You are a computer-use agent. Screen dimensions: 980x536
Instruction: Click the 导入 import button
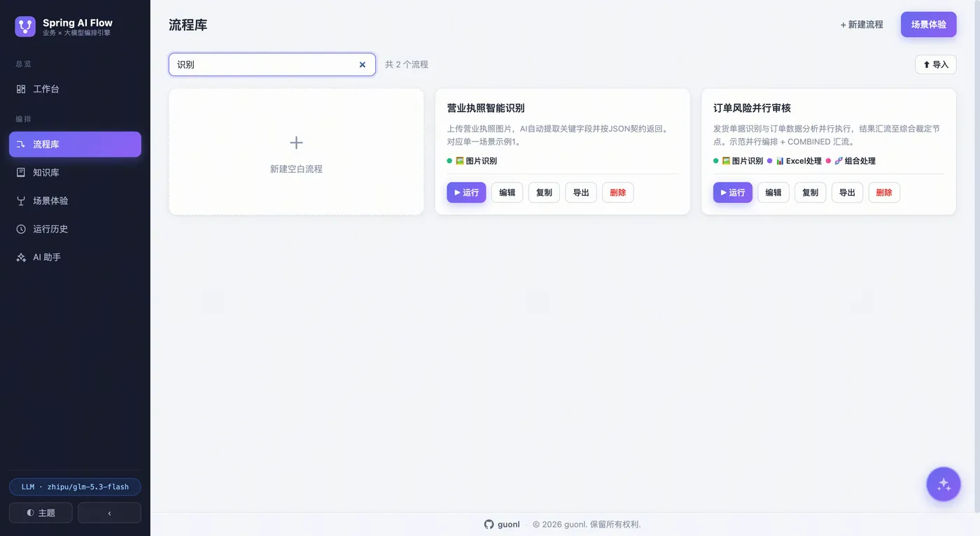coord(936,64)
